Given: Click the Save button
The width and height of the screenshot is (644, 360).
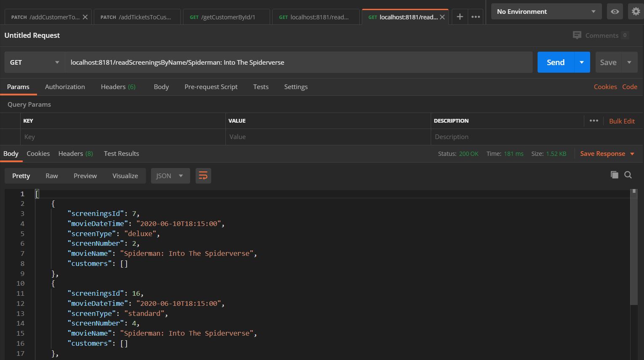Looking at the screenshot, I should (608, 62).
